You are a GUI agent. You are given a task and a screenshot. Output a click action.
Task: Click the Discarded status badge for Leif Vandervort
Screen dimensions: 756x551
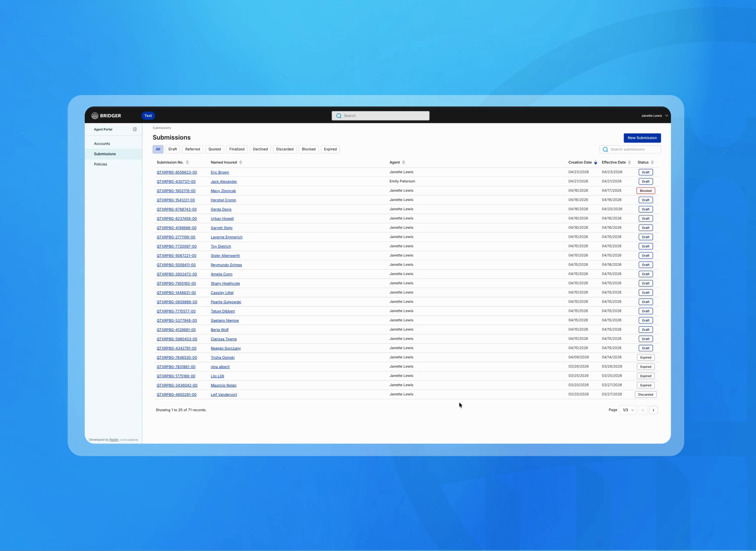[x=645, y=395]
